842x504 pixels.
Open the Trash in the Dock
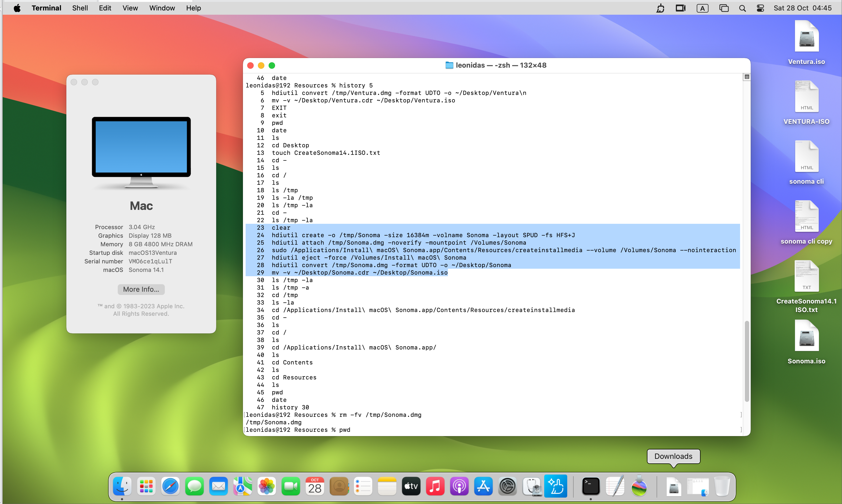click(722, 486)
